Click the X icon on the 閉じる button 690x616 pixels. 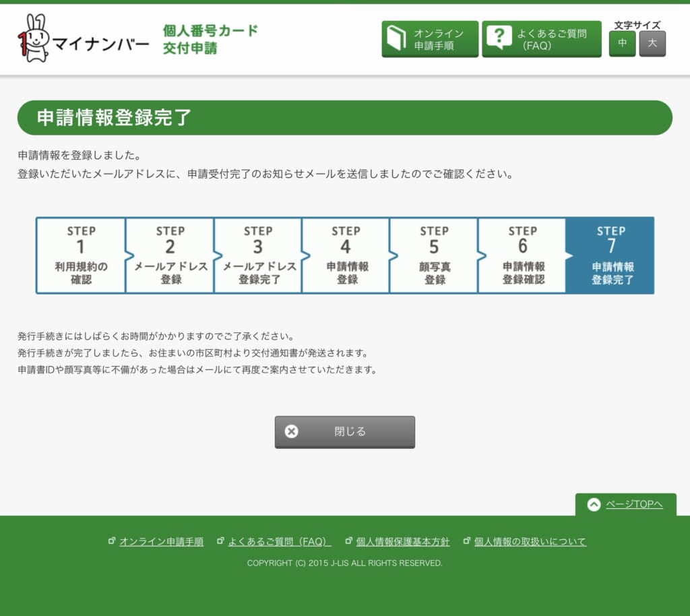(291, 431)
